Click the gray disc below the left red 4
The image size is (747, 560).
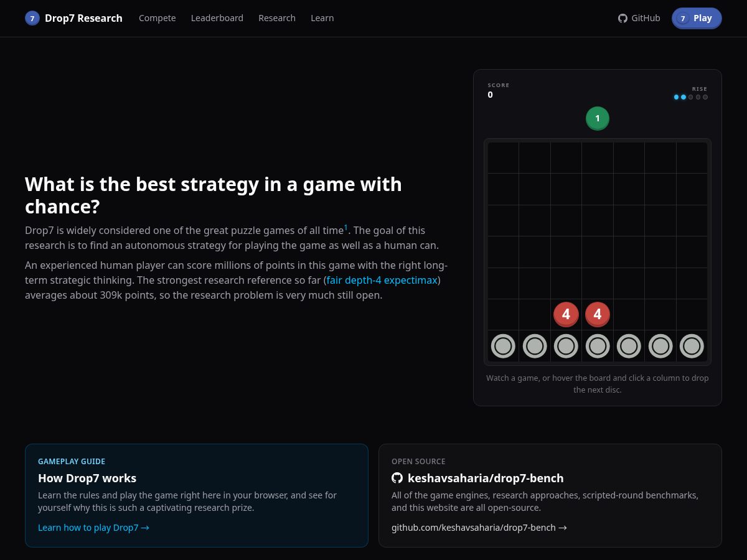[x=566, y=345]
